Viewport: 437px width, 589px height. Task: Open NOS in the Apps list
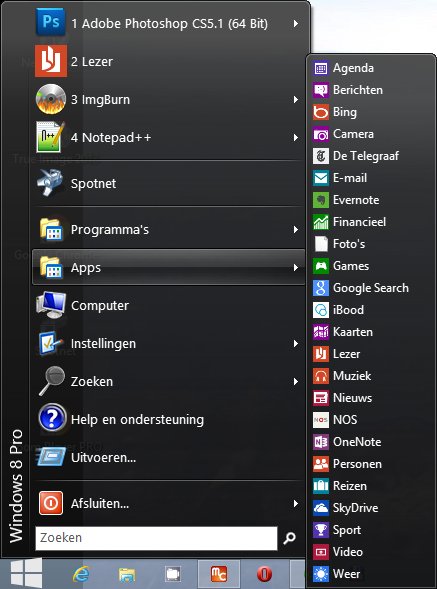click(x=370, y=420)
